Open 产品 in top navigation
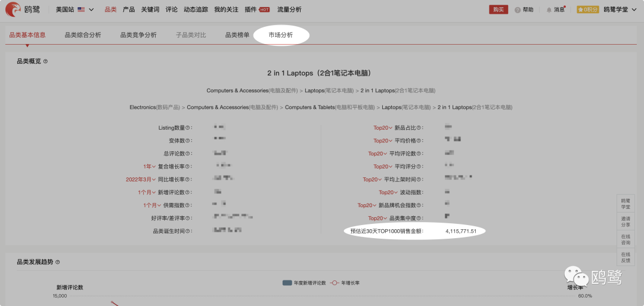The image size is (644, 306). 129,10
